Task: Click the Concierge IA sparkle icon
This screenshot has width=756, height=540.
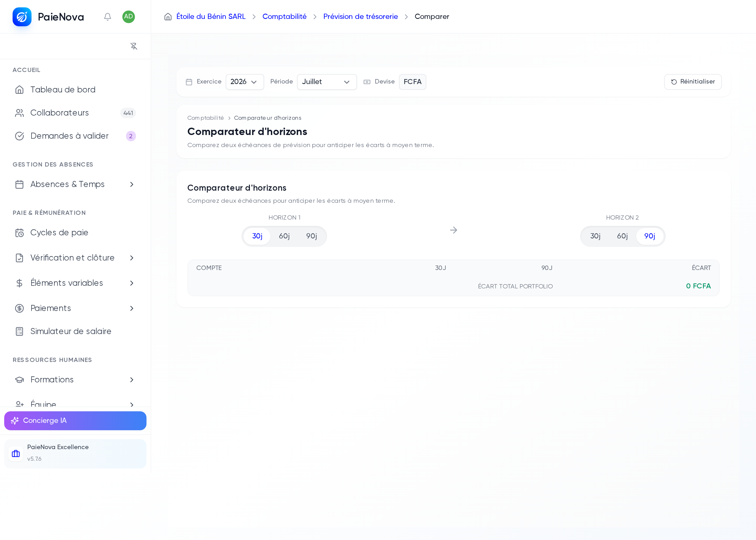Action: tap(15, 421)
